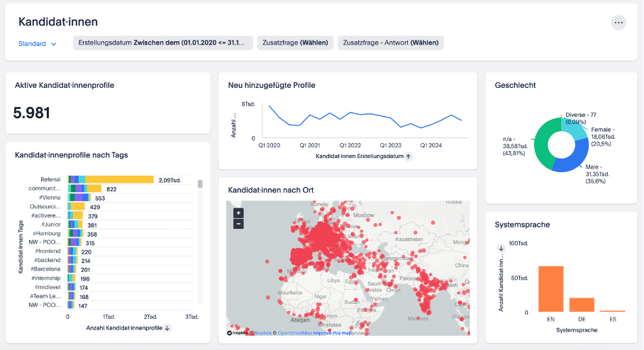Click the Tags chart vertical scrollbar
644x350 pixels.
pos(200,185)
